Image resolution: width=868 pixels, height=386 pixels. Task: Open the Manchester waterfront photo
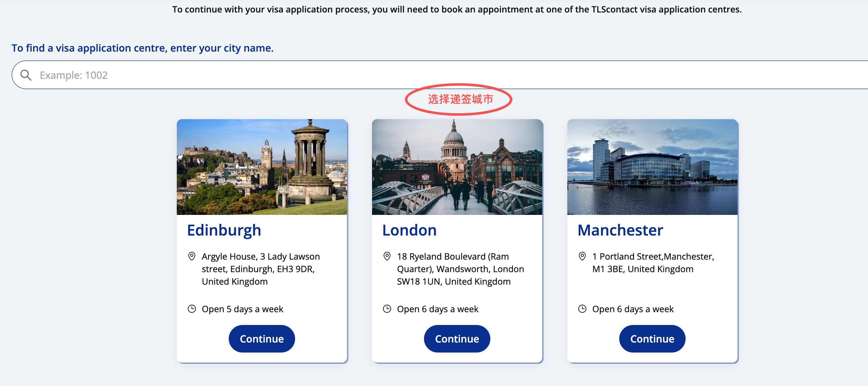coord(652,167)
